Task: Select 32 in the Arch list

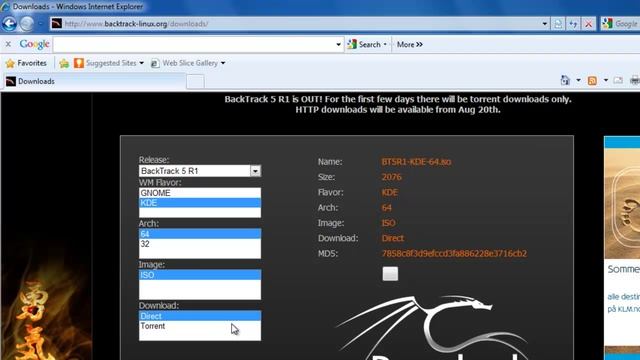Action: tap(200, 244)
